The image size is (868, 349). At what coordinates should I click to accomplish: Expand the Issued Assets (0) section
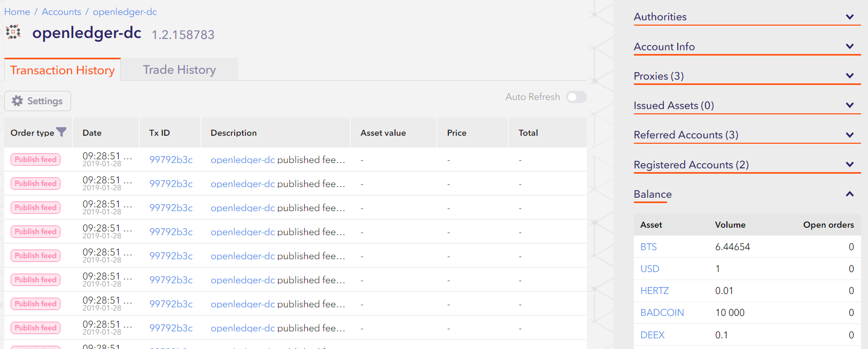click(x=747, y=106)
